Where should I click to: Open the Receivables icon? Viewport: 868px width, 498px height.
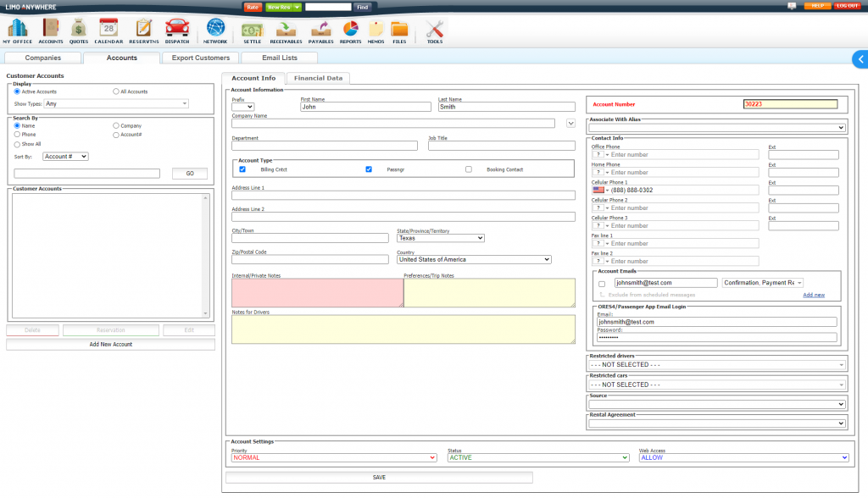[x=286, y=30]
